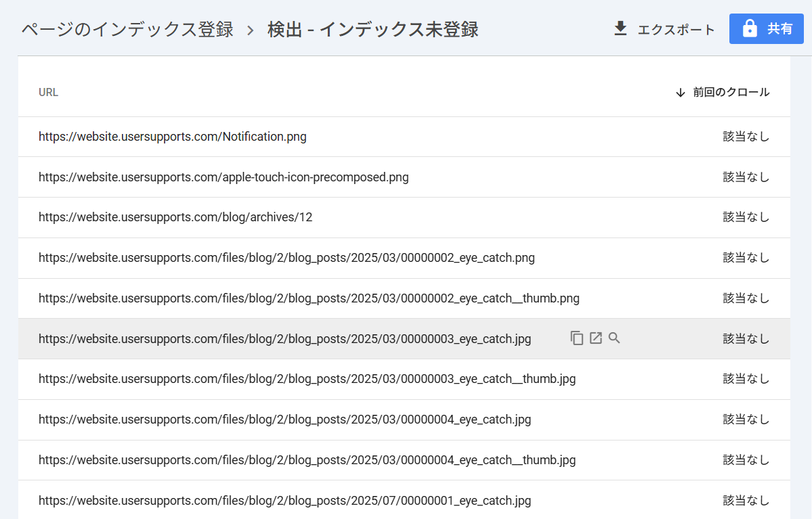
Task: Select the Notification.png URL row
Action: (173, 137)
